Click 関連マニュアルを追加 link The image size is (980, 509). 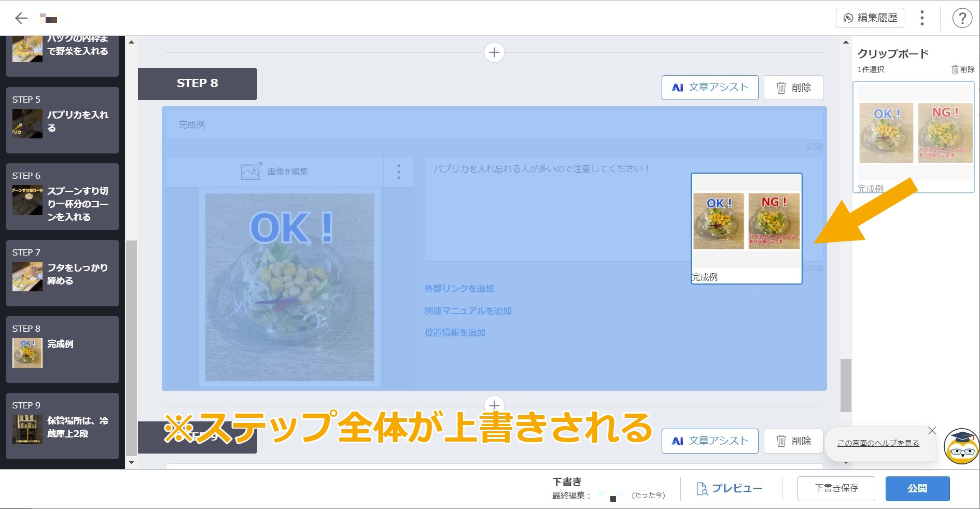tap(468, 311)
